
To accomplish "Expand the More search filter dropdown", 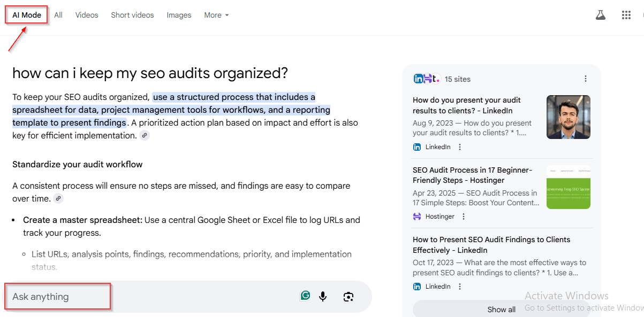I will pyautogui.click(x=216, y=15).
